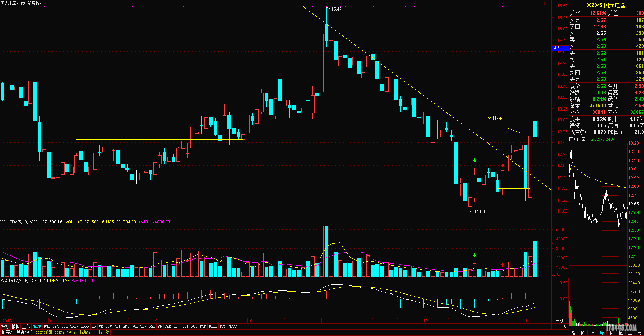Select the CCI indicator tab
644x336 pixels.
(x=185, y=326)
